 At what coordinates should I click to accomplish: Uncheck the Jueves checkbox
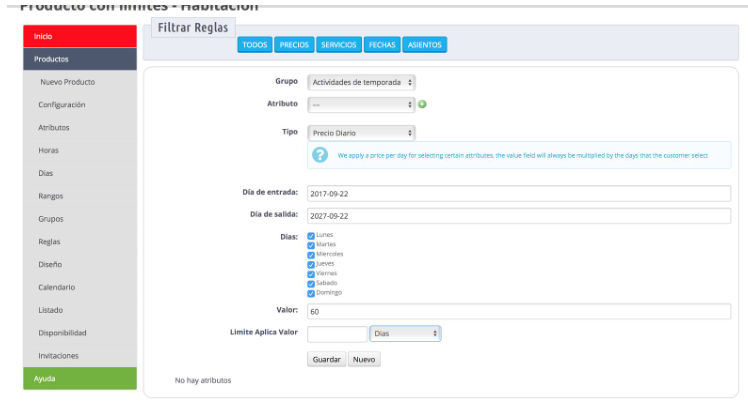click(x=311, y=264)
